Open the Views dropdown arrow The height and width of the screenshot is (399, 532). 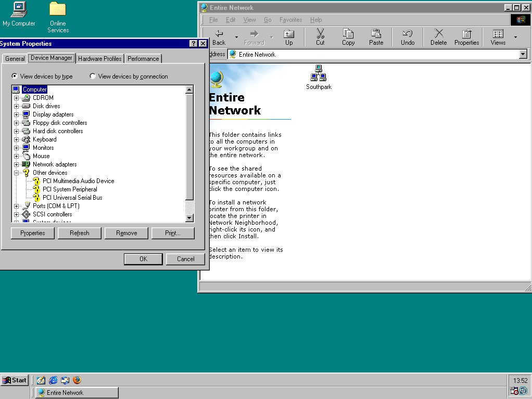(515, 37)
